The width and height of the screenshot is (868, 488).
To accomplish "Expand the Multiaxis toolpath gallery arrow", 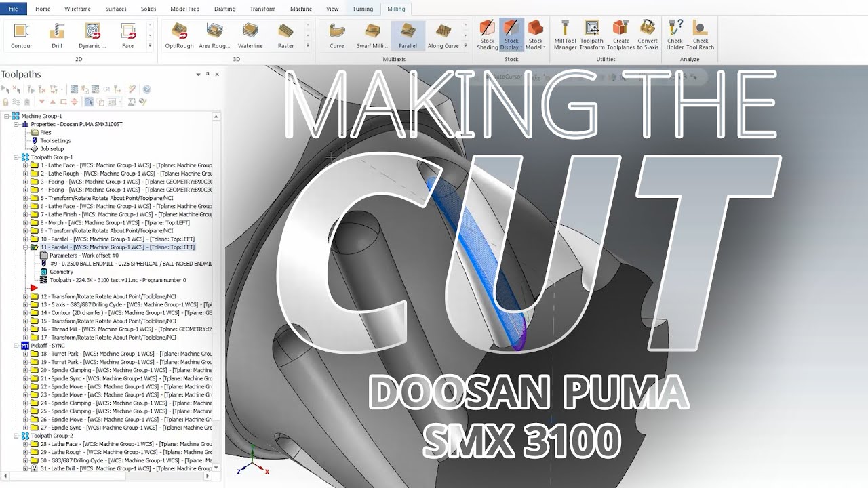I will click(465, 45).
